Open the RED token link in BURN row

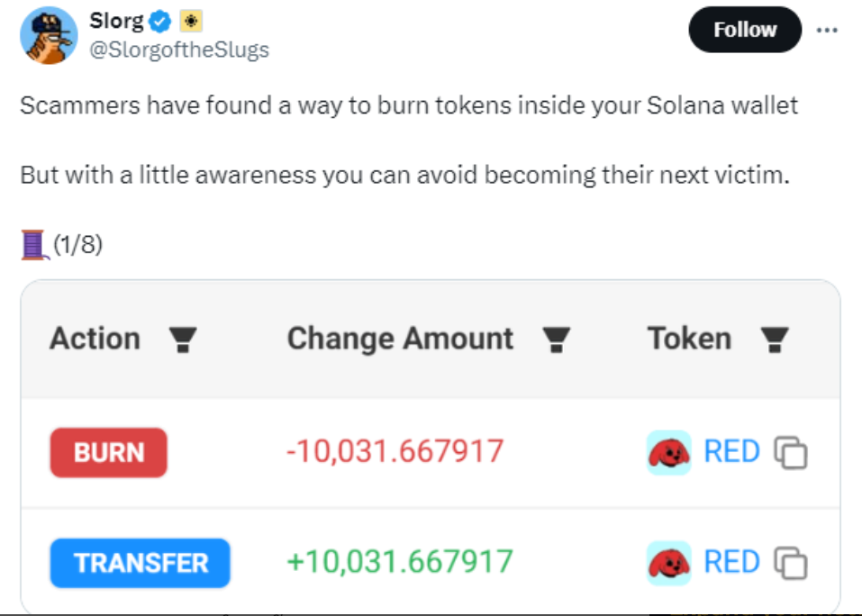731,452
